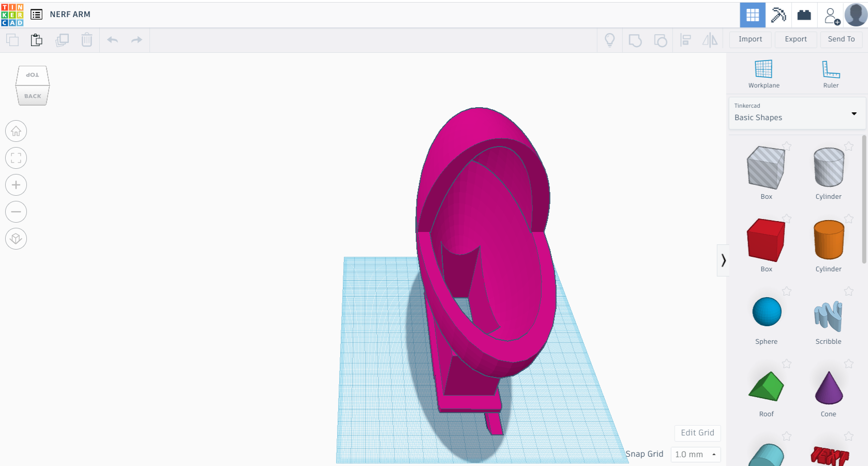Open the Tinkercad logo home link
Image resolution: width=868 pixels, height=466 pixels.
tap(12, 14)
